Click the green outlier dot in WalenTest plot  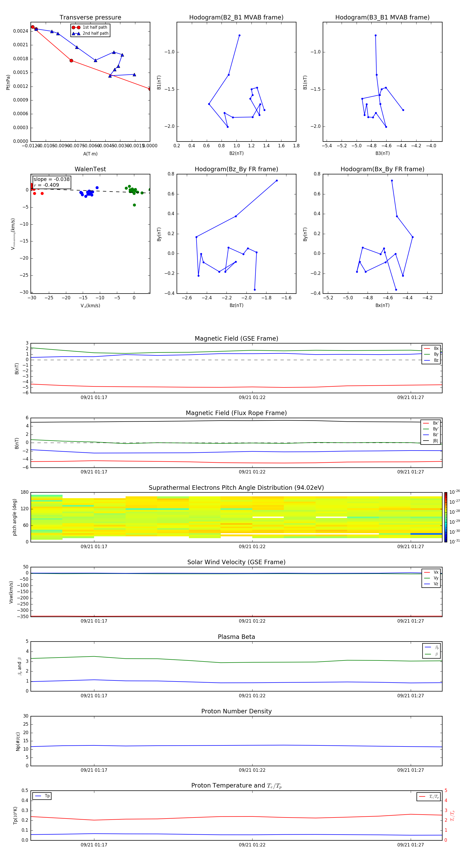(134, 205)
